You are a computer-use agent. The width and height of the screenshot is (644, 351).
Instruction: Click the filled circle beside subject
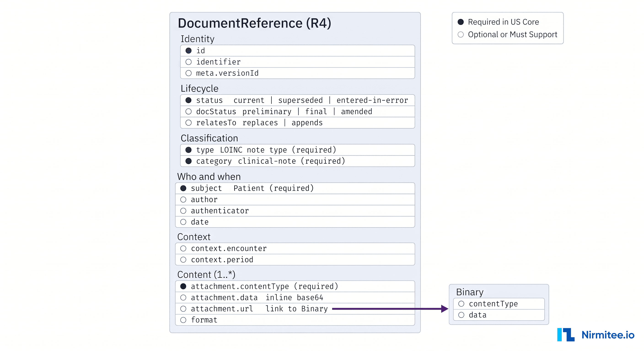(x=183, y=188)
